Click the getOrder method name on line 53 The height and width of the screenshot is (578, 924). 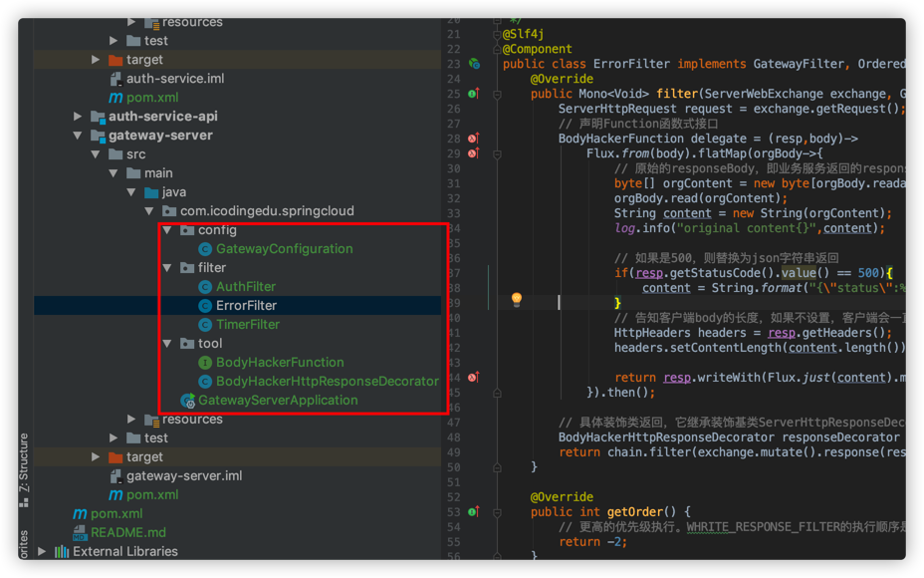tap(635, 512)
